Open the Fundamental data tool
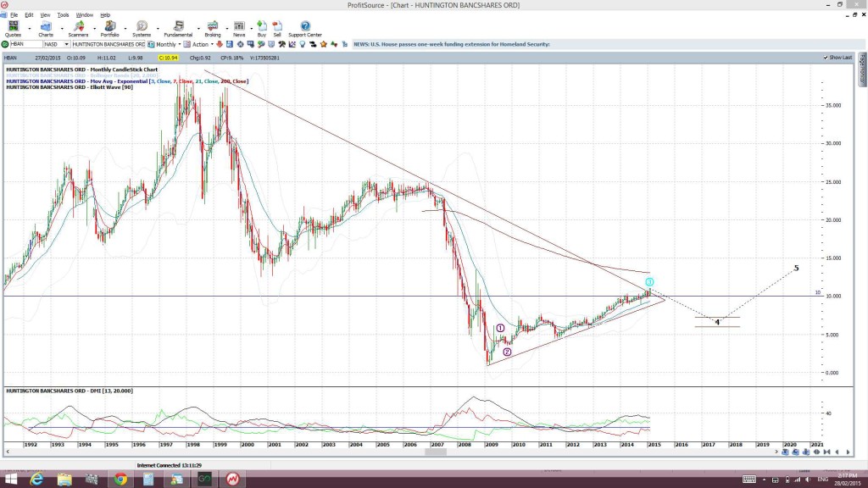The height and width of the screenshot is (488, 868). (x=178, y=29)
